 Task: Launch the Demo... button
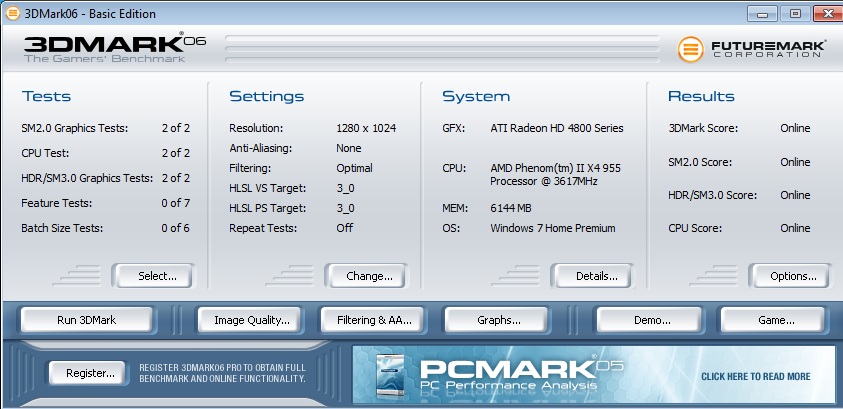coord(651,320)
